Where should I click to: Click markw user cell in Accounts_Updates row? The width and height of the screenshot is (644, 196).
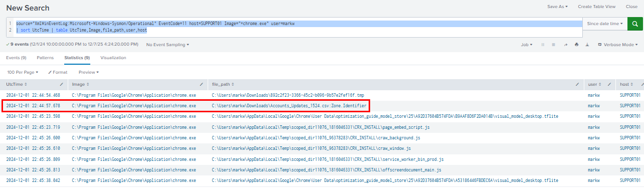pyautogui.click(x=594, y=106)
